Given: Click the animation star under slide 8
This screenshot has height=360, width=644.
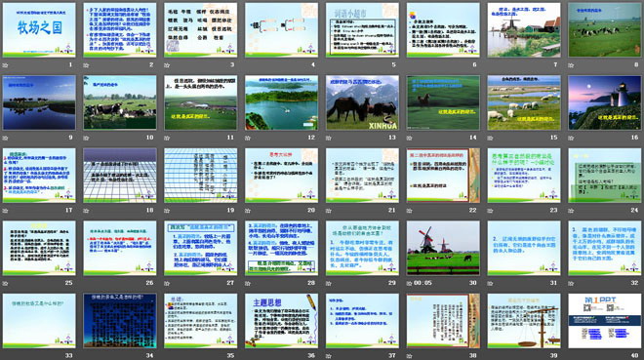Looking at the screenshot, I should point(571,65).
